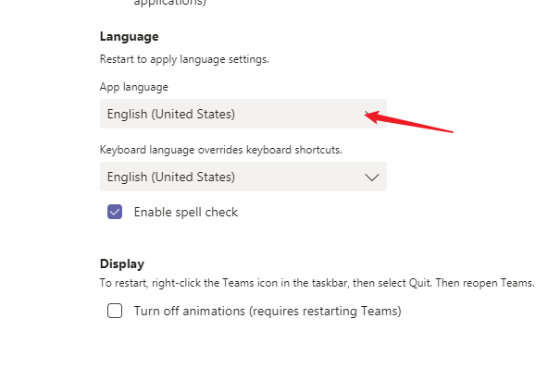Viewport: 548px width, 392px height.
Task: Expand keyboard language chevron arrow
Action: 372,178
